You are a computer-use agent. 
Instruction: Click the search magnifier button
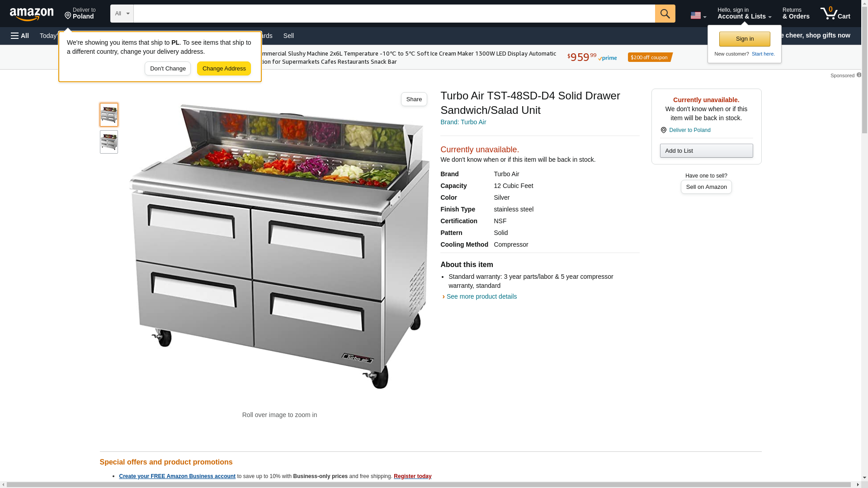pyautogui.click(x=665, y=14)
